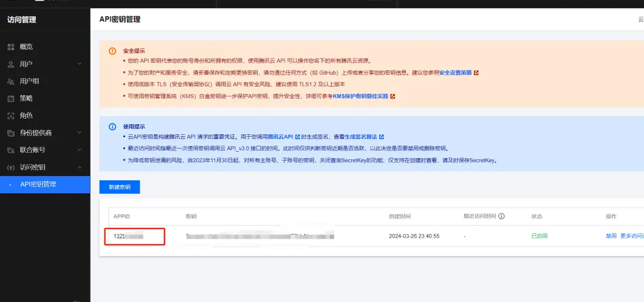Screen dimensions: 644x302
Task: Expand the 联合账号 submenu chevron
Action: pos(80,150)
